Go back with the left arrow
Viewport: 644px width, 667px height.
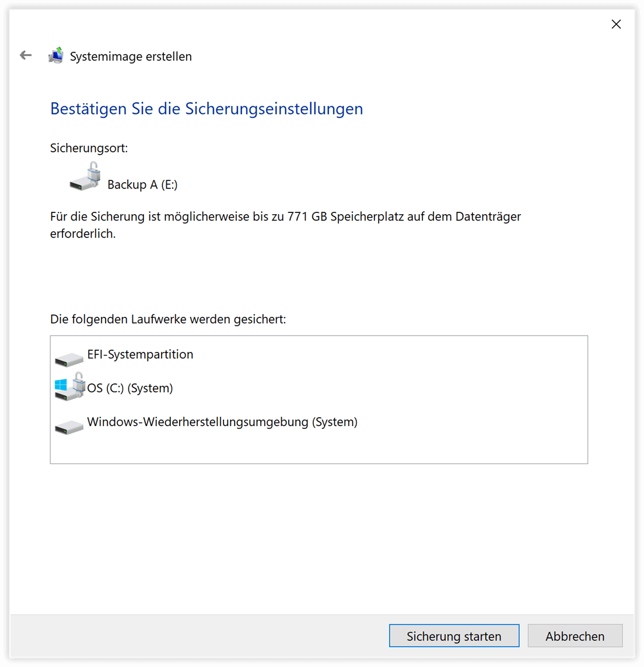[26, 55]
